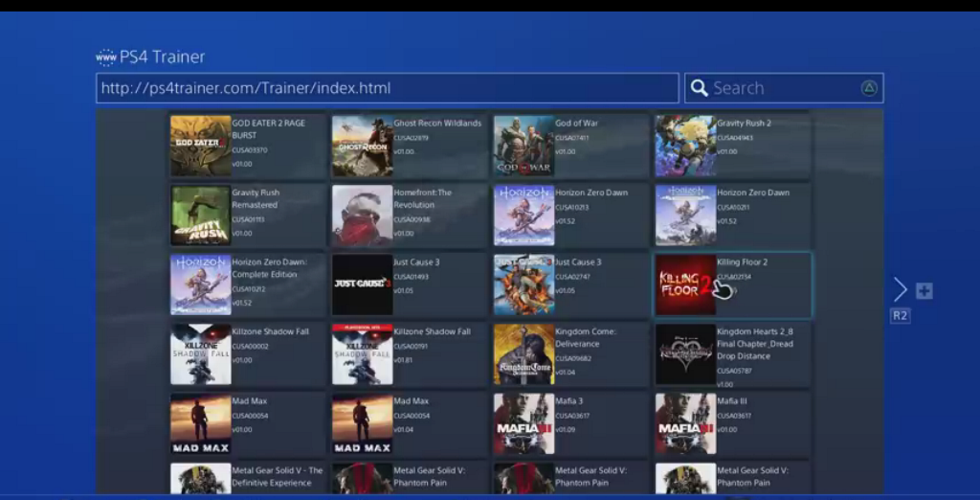Select the Killing Floor 2 cover image
Image resolution: width=980 pixels, height=500 pixels.
pyautogui.click(x=686, y=284)
